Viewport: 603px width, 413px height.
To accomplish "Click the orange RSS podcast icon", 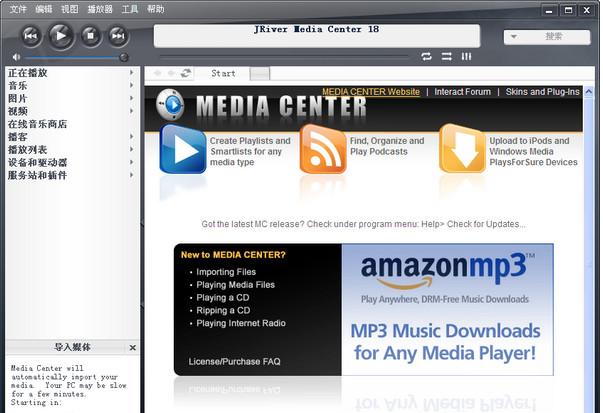I will point(322,150).
